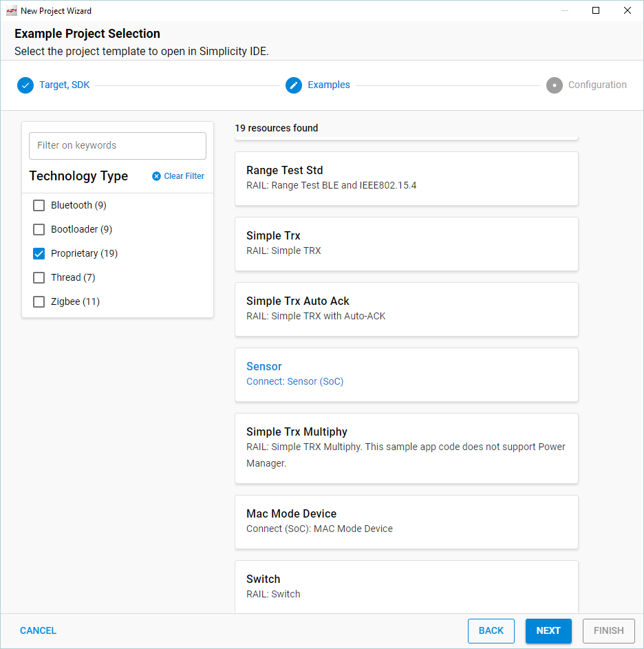
Task: Click the Target, SDK checkmark step icon
Action: coord(25,85)
